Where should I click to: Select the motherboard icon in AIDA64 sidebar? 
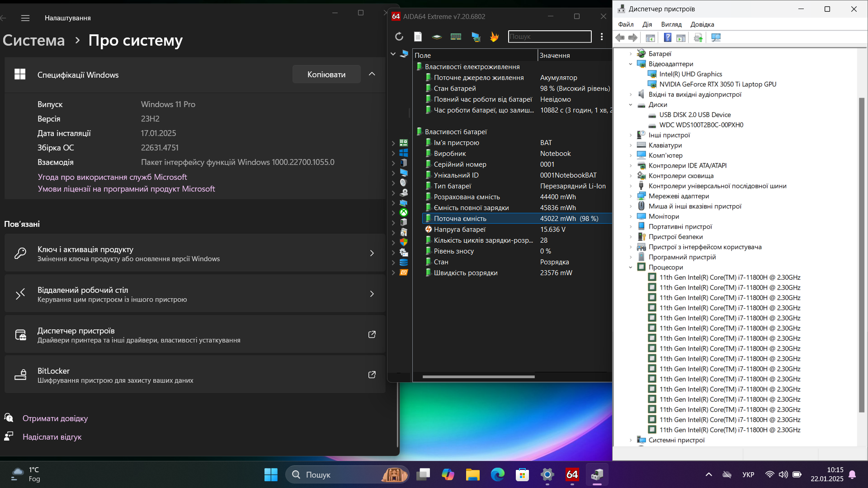point(404,143)
